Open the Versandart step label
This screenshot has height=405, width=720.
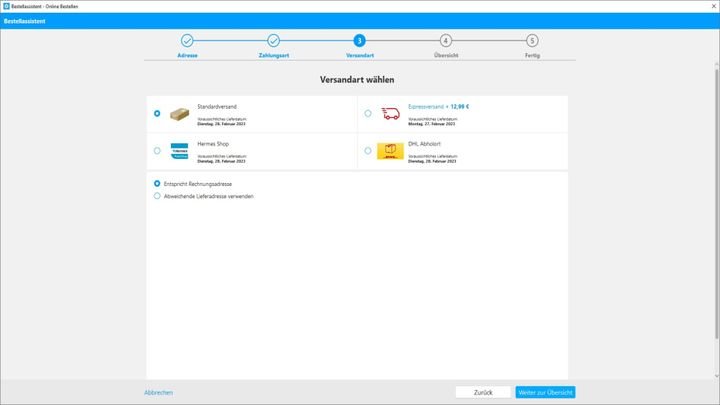pyautogui.click(x=360, y=56)
